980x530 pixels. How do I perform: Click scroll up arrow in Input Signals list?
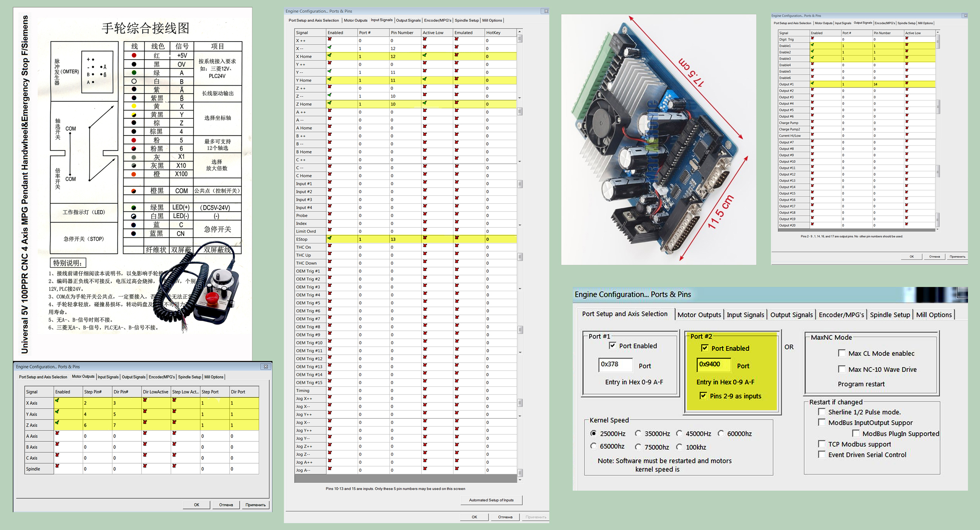click(520, 32)
